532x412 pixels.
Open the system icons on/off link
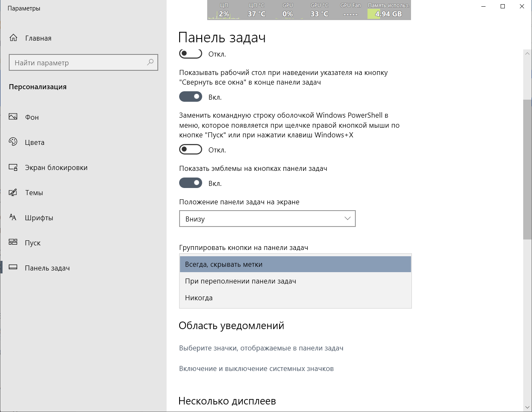tap(256, 368)
